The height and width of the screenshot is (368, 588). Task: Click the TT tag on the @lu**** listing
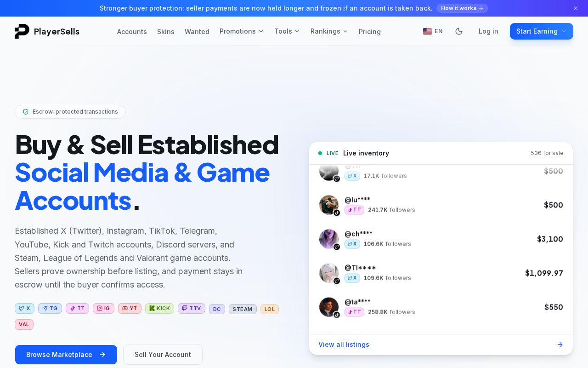tap(354, 210)
